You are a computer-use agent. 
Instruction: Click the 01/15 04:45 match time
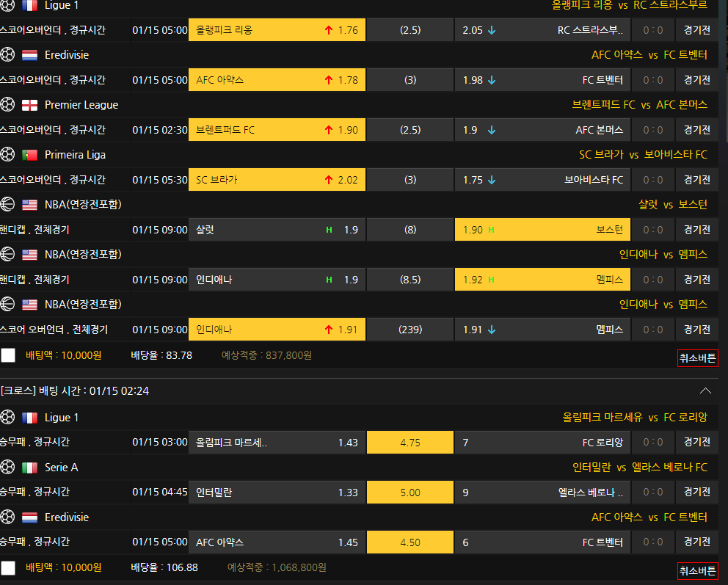160,492
